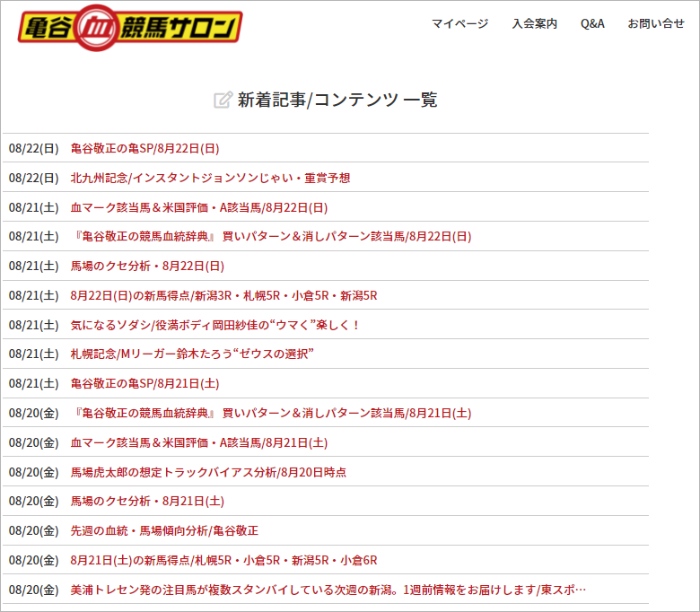Click date 08/21(土) beside 気になるソダシ row

tap(34, 325)
